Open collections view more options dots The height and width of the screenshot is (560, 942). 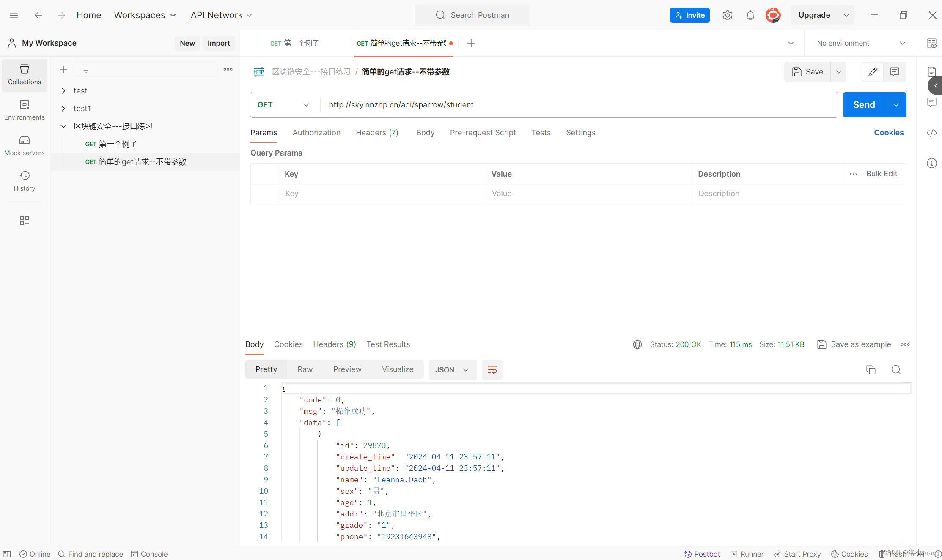(228, 69)
